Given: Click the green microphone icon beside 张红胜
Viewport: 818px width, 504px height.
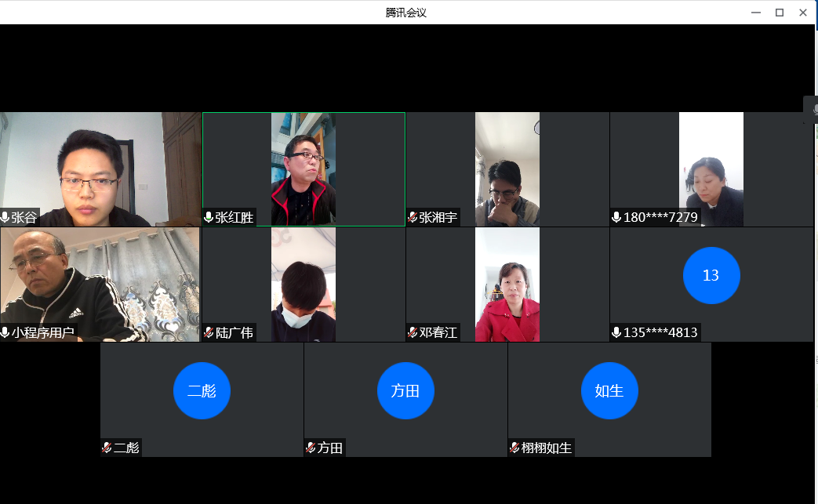Looking at the screenshot, I should coord(208,217).
